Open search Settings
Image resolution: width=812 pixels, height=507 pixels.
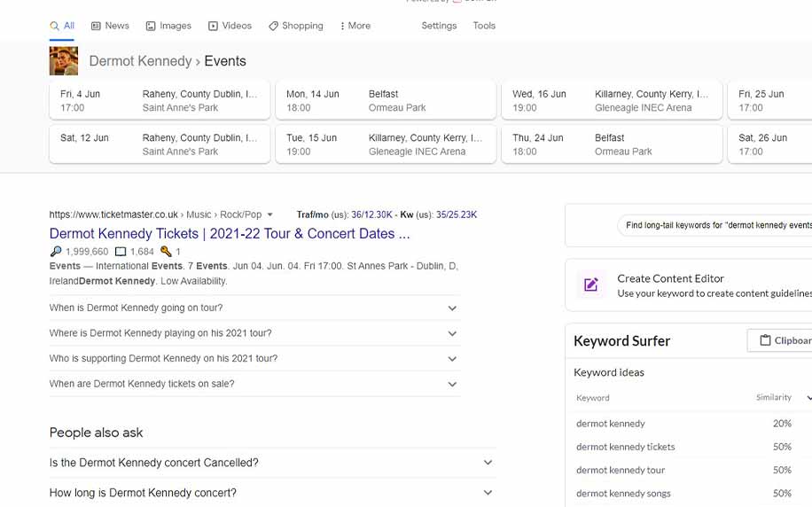point(439,26)
